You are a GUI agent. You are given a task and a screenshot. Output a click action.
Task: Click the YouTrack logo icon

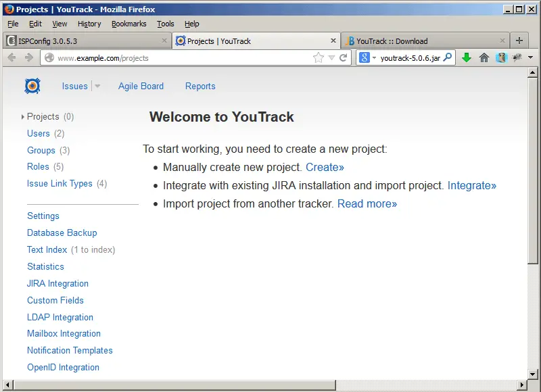coord(32,86)
